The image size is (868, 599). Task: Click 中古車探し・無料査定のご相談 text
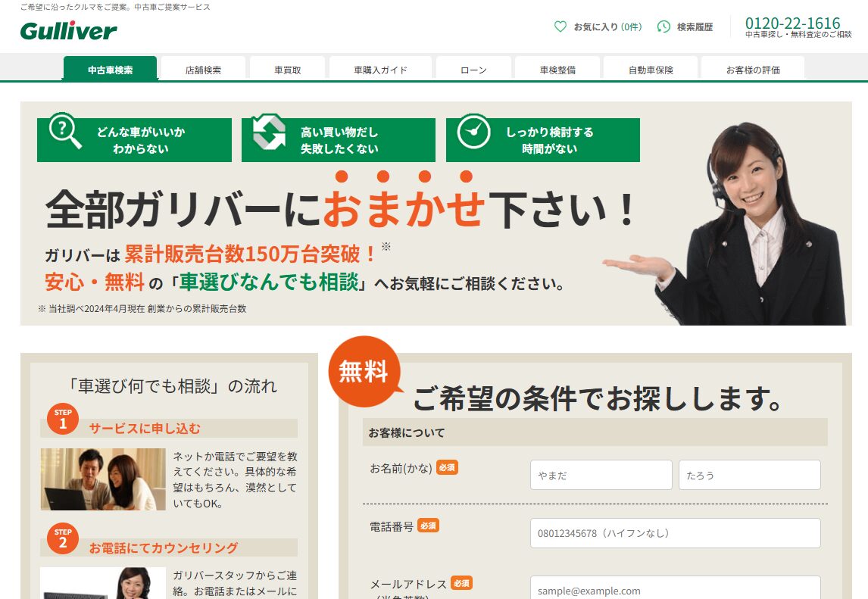click(x=798, y=34)
